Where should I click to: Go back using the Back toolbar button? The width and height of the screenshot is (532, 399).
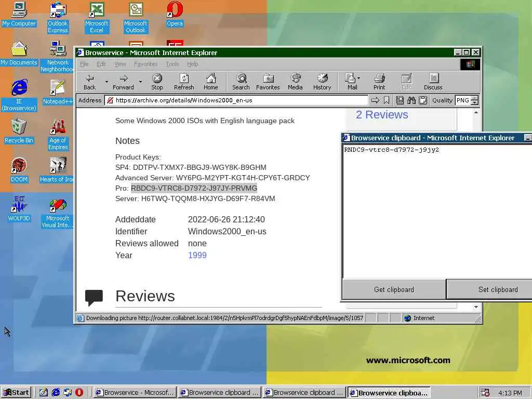click(x=89, y=82)
